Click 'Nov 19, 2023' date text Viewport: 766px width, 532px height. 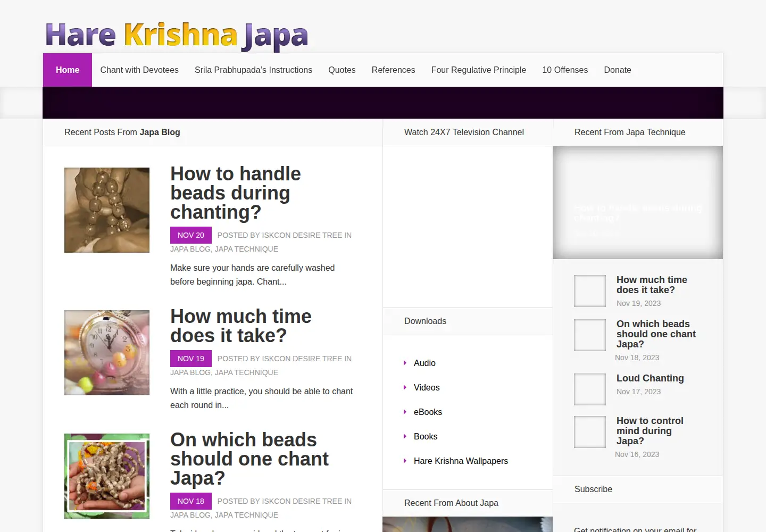pos(638,303)
